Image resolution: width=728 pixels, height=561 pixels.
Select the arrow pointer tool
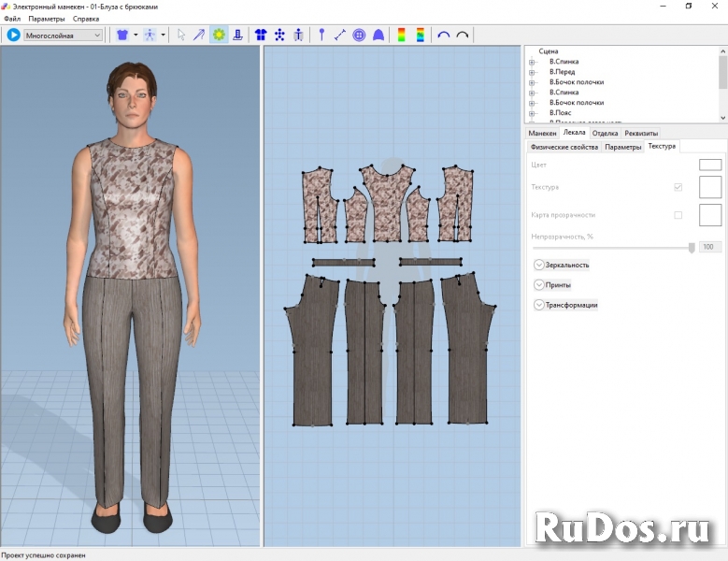(x=181, y=35)
